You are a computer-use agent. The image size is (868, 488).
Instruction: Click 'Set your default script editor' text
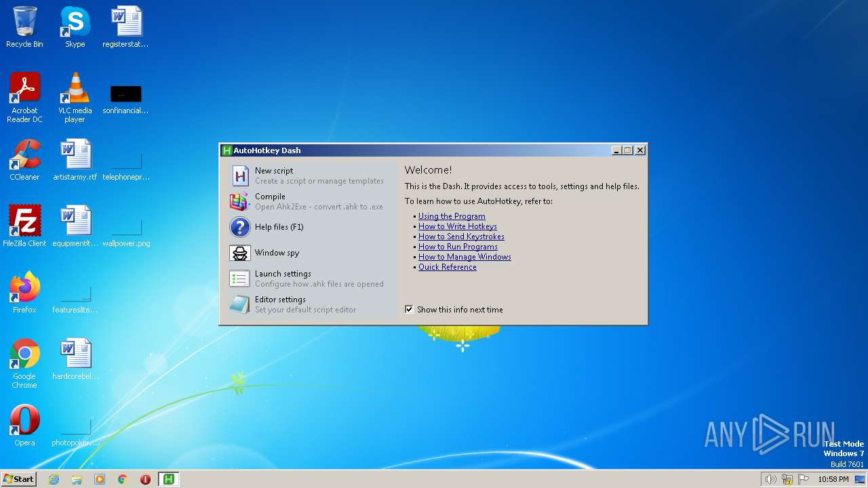305,310
